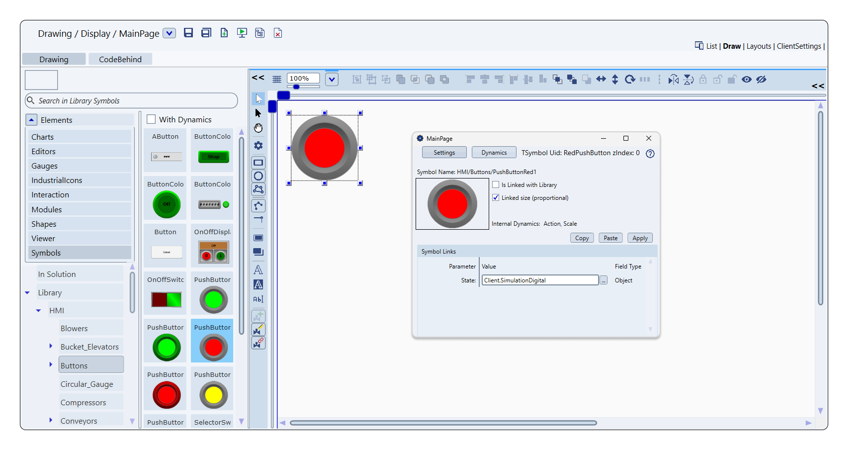Click the help question mark in MainPage dialog
The height and width of the screenshot is (450, 868).
coord(650,154)
